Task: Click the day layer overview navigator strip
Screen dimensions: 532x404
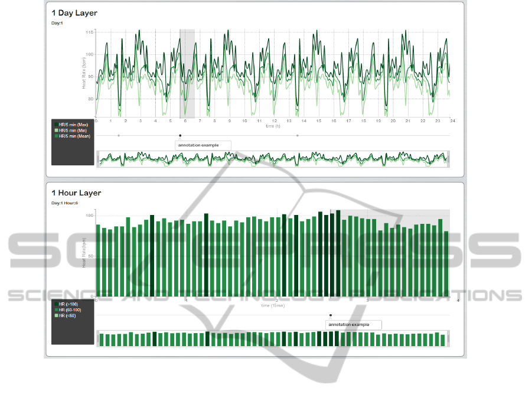Action: point(272,158)
